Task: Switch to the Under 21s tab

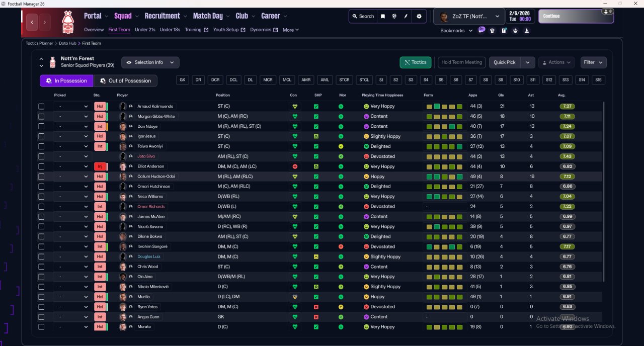Action: [x=145, y=30]
